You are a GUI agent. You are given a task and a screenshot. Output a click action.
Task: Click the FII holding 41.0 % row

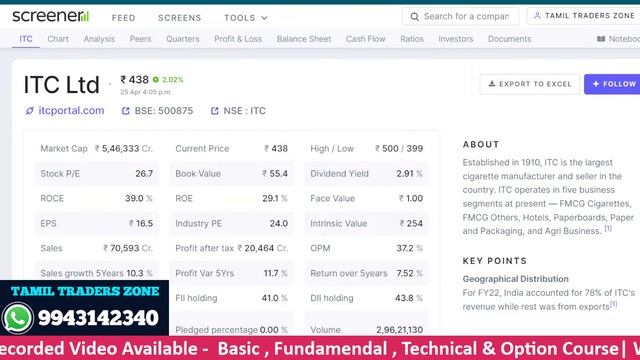coord(231,298)
